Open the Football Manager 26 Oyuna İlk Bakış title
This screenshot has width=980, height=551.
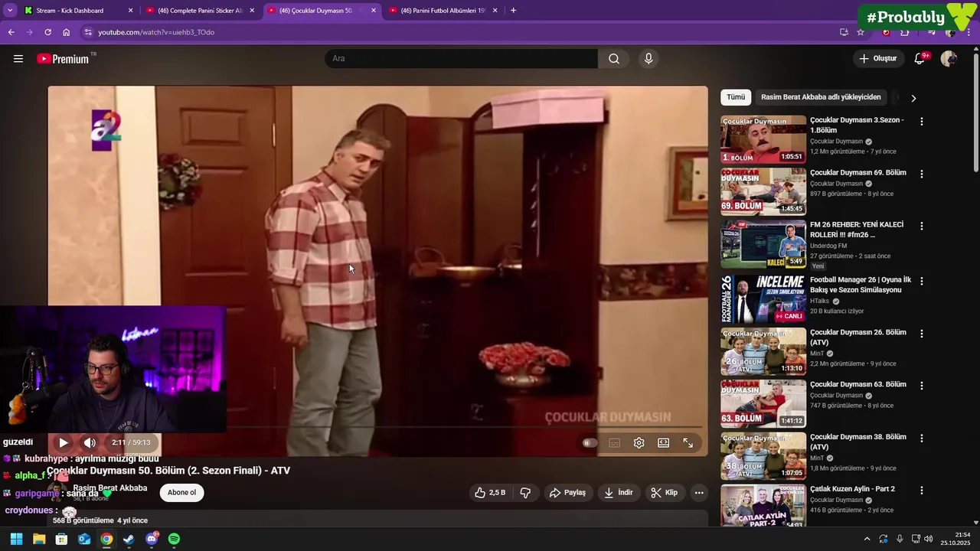[861, 285]
